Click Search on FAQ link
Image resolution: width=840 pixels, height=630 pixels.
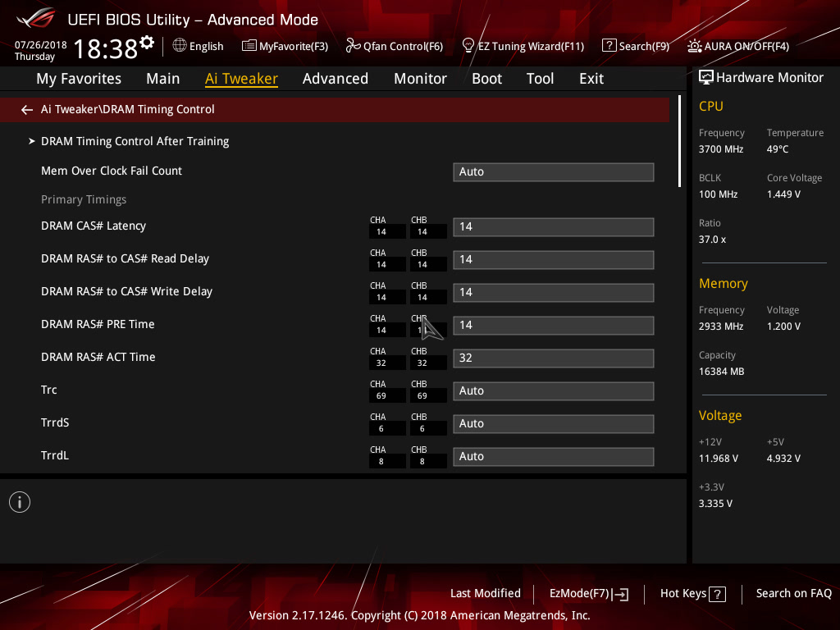tap(794, 594)
